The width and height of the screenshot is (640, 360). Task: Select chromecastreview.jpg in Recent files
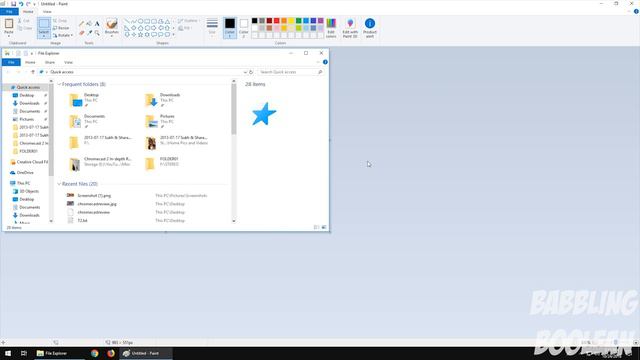coord(97,204)
